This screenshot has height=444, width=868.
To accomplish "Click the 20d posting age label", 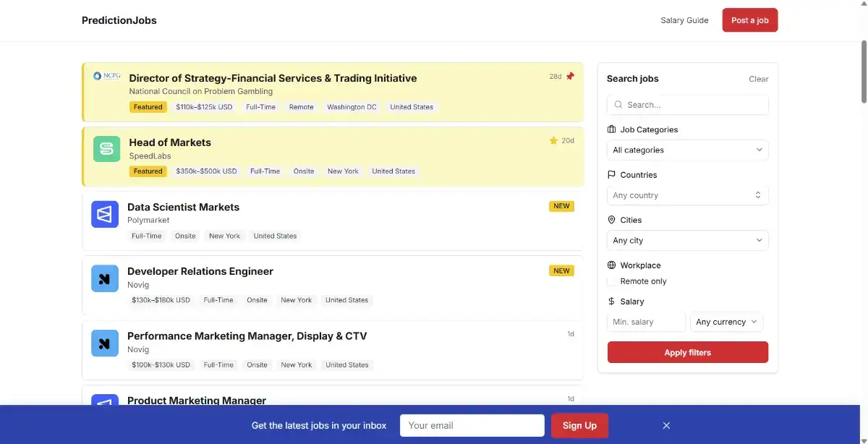I will [568, 140].
